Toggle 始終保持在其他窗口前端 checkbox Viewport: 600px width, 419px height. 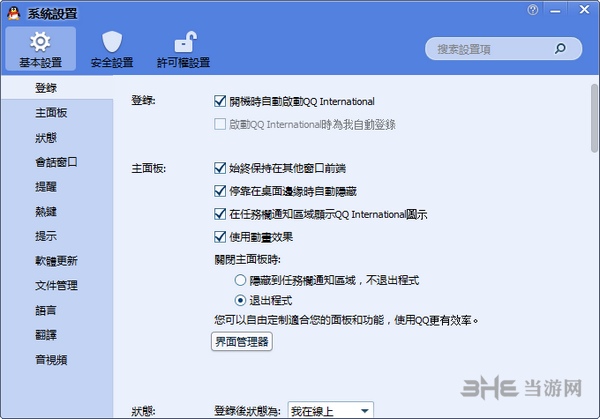coord(220,168)
